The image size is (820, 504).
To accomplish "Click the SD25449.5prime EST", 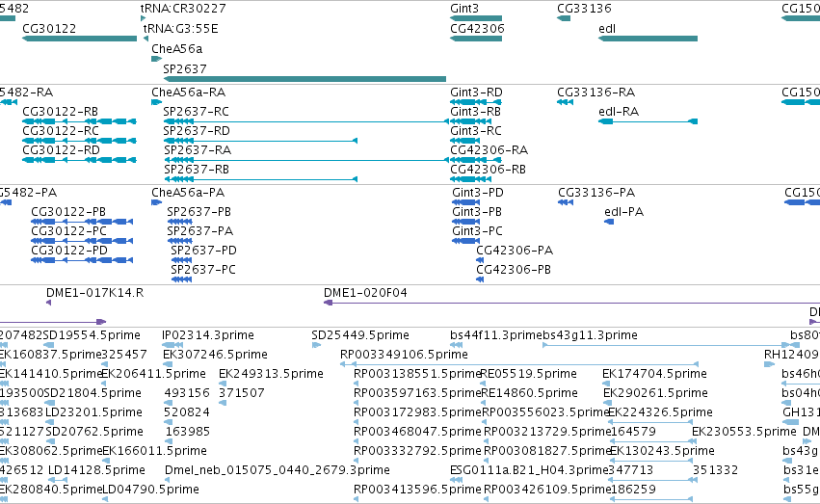I will point(316,345).
